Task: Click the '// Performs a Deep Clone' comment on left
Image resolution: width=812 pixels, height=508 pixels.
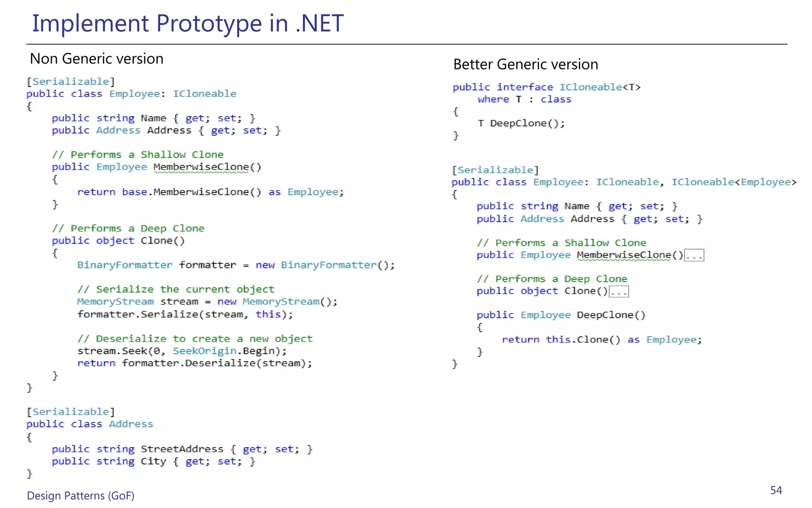Action: [x=128, y=228]
